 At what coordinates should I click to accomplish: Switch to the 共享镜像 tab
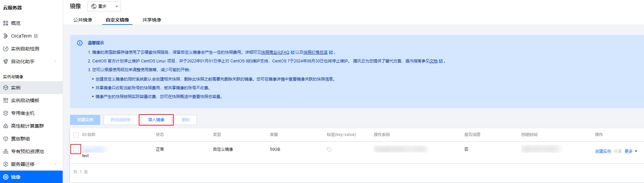pos(152,20)
